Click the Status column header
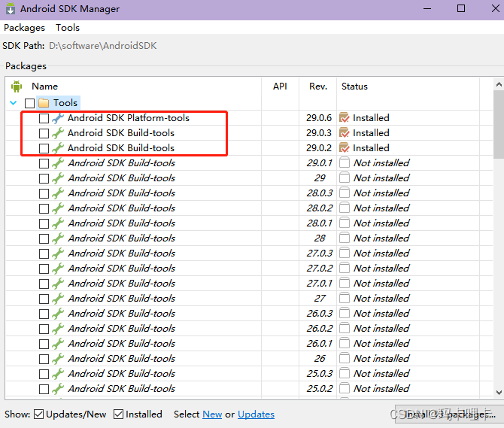Viewport: 504px width, 428px height. 354,87
